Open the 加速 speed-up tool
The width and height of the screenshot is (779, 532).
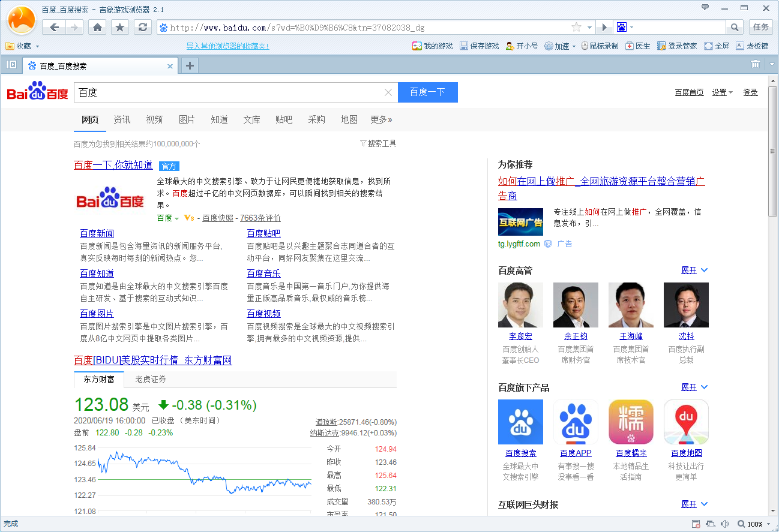point(560,46)
